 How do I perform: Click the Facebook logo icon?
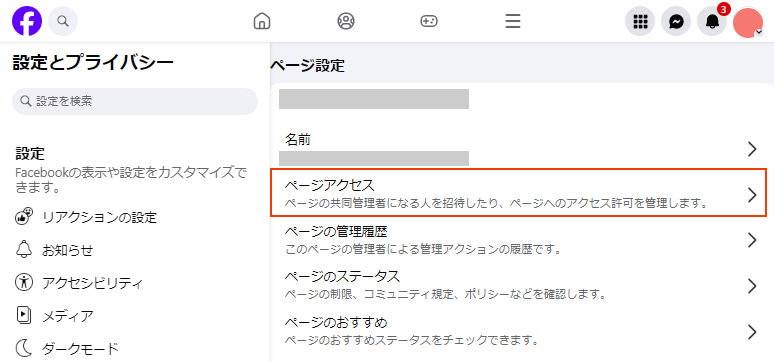(x=27, y=21)
